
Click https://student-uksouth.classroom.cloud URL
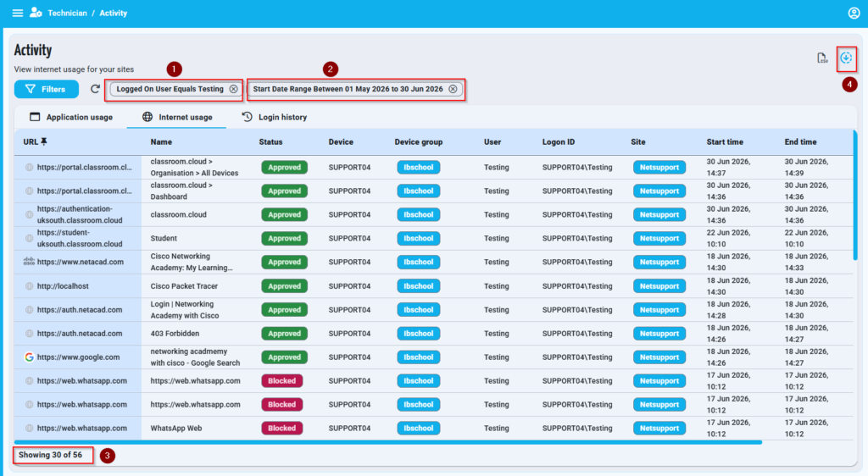(80, 238)
